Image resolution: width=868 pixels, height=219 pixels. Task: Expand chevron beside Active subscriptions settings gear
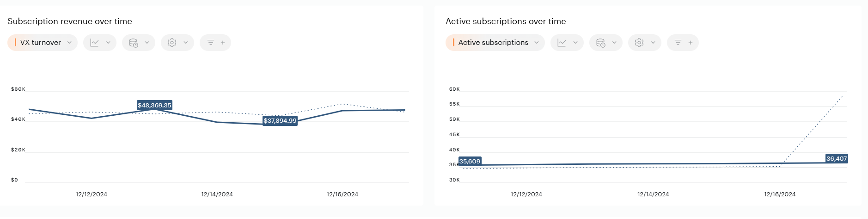[x=653, y=43]
